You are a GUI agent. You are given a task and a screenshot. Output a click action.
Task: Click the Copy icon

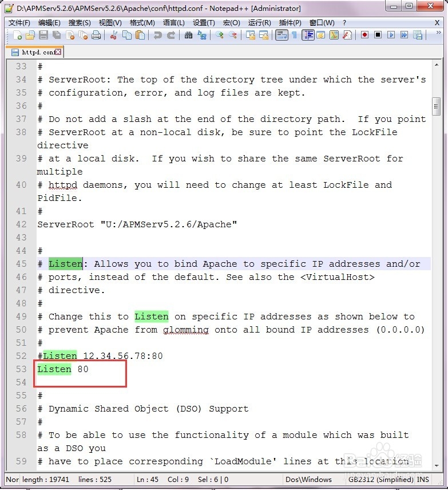[127, 35]
